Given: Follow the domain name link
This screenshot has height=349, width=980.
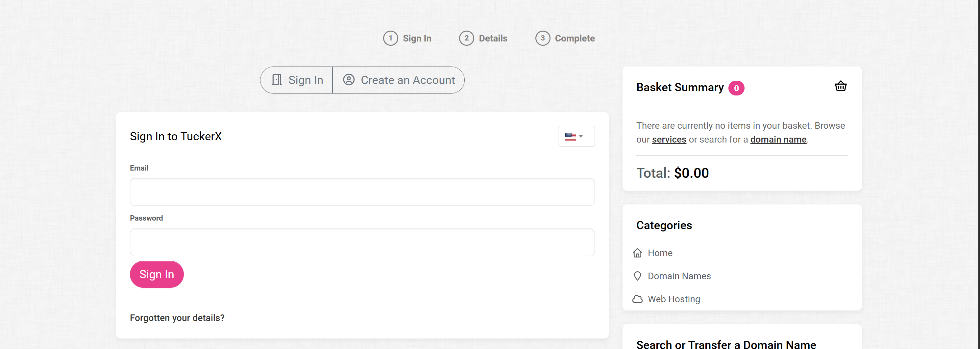Looking at the screenshot, I should 778,140.
